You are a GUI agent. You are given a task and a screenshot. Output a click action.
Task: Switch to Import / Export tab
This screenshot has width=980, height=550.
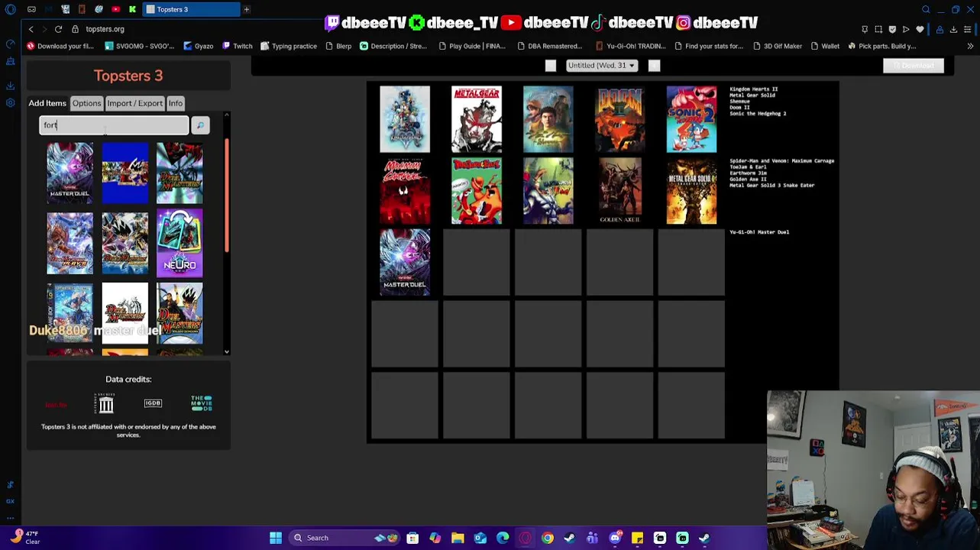click(x=134, y=103)
